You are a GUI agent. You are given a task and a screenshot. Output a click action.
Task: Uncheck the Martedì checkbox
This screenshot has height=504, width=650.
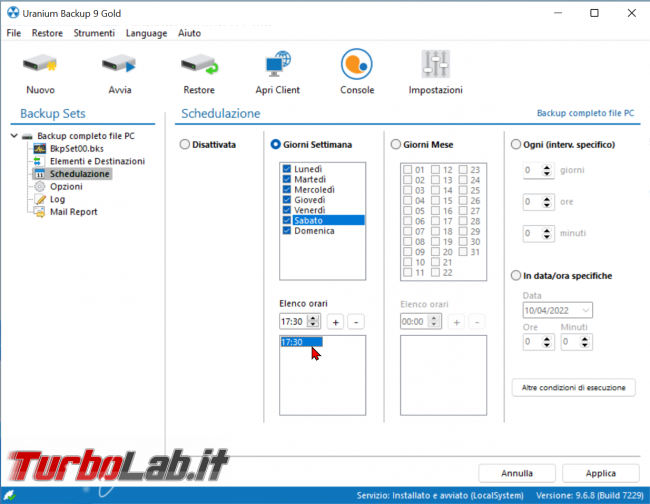[x=286, y=179]
